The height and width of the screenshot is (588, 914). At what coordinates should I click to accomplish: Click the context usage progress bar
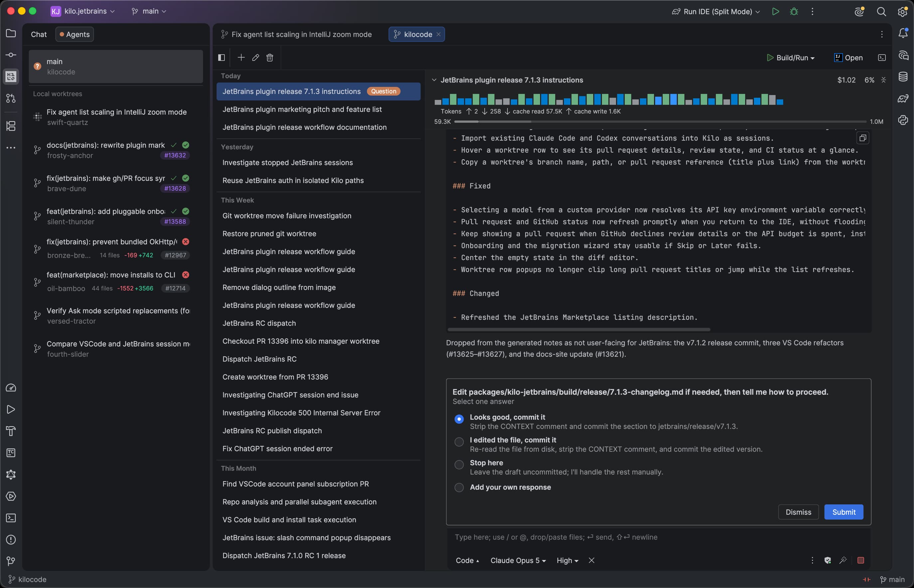point(660,121)
